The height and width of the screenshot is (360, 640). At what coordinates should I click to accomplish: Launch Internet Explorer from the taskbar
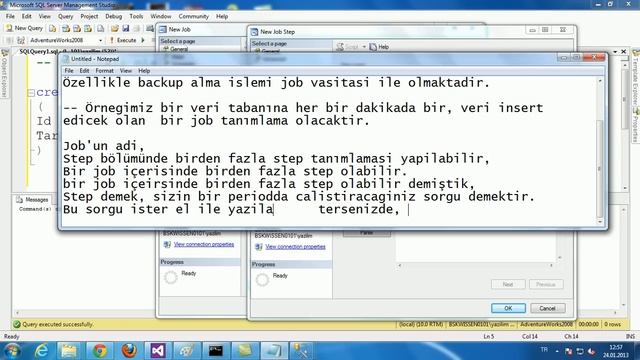click(x=42, y=351)
